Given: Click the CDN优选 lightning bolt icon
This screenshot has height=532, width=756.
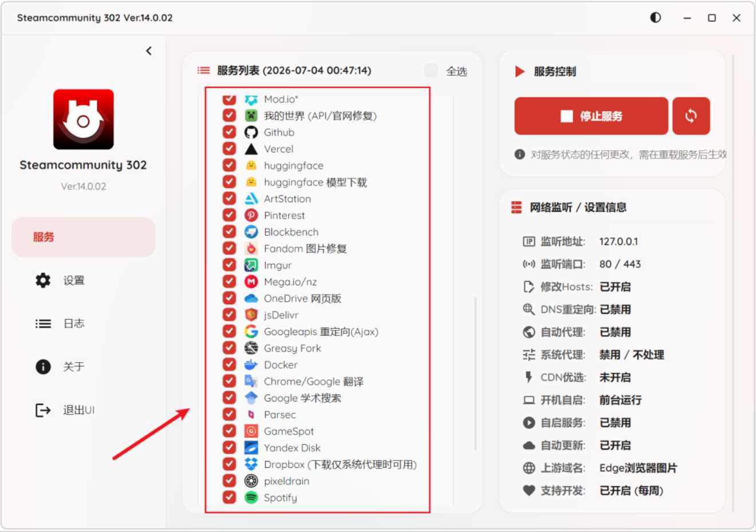Looking at the screenshot, I should point(529,377).
